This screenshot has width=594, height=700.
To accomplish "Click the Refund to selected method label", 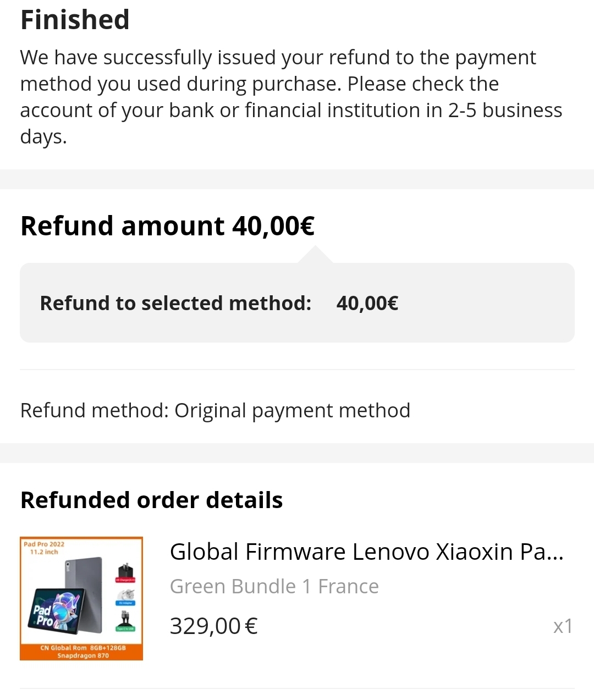I will (x=175, y=303).
